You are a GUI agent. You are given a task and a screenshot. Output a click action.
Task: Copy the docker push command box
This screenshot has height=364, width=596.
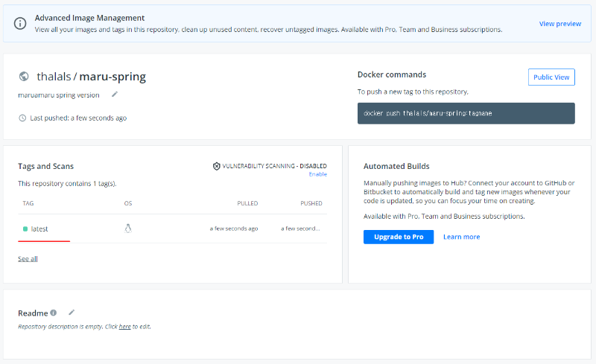click(466, 113)
